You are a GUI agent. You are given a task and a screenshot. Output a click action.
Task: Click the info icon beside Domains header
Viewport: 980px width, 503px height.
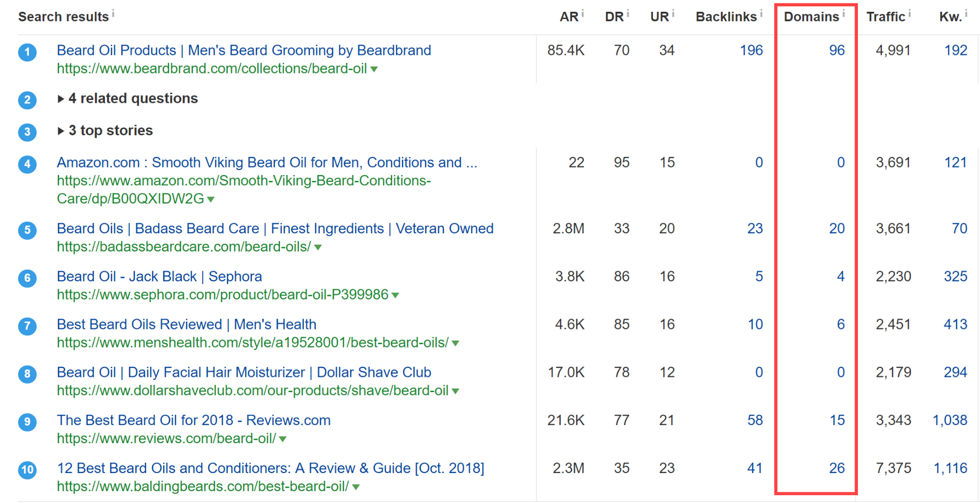click(x=844, y=13)
